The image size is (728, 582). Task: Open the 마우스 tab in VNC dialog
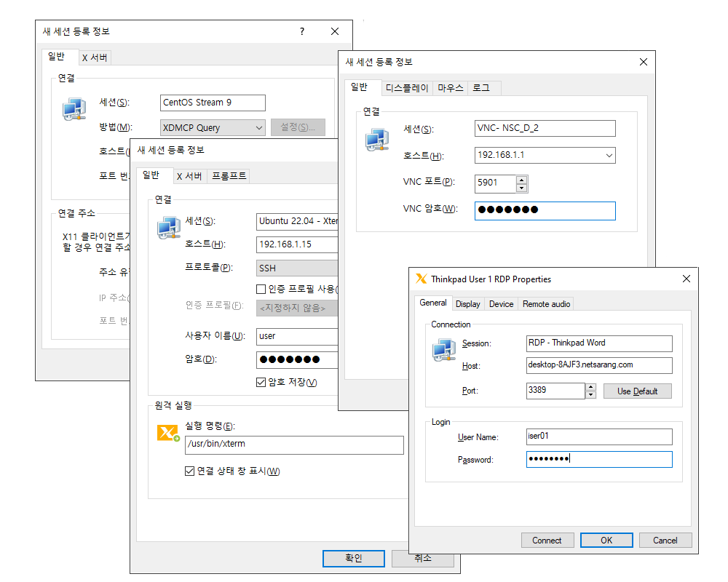coord(451,88)
